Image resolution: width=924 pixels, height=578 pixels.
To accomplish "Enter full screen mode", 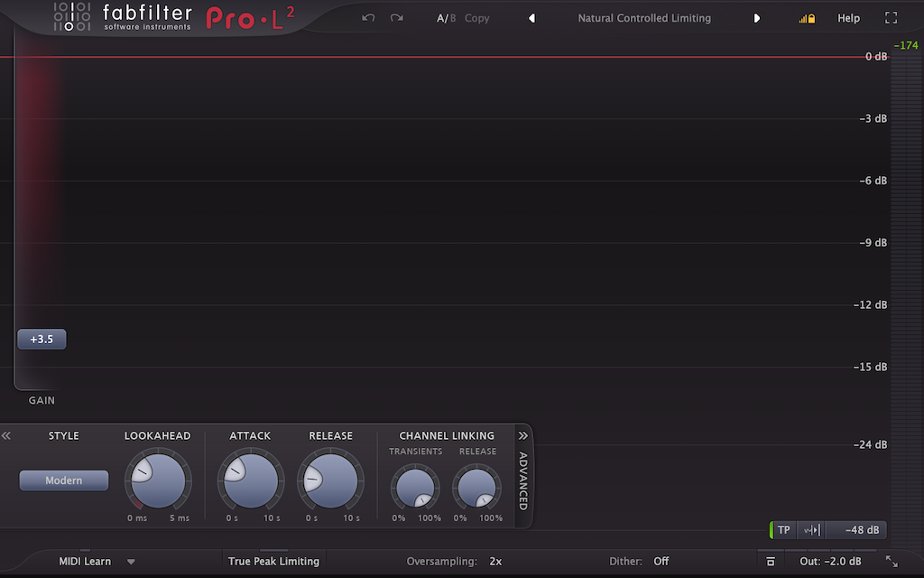I will (892, 18).
